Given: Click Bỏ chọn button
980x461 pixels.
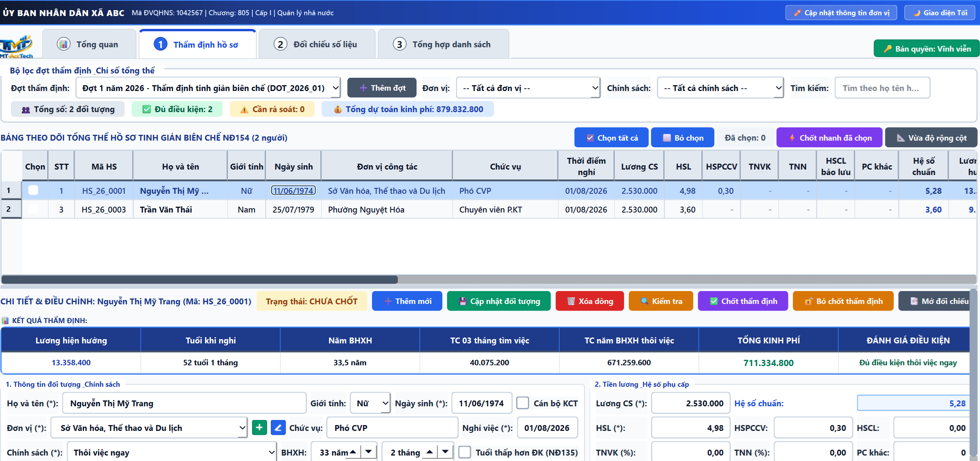Looking at the screenshot, I should pos(683,138).
